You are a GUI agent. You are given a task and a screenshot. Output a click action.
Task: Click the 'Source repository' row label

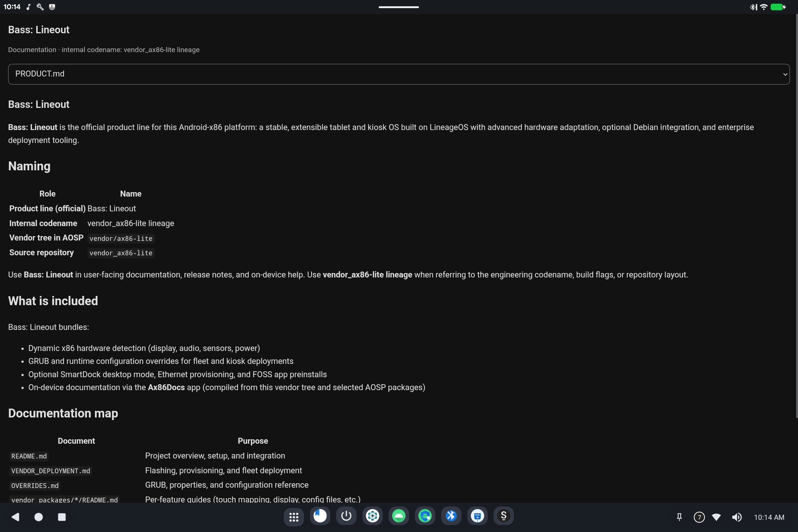click(41, 253)
